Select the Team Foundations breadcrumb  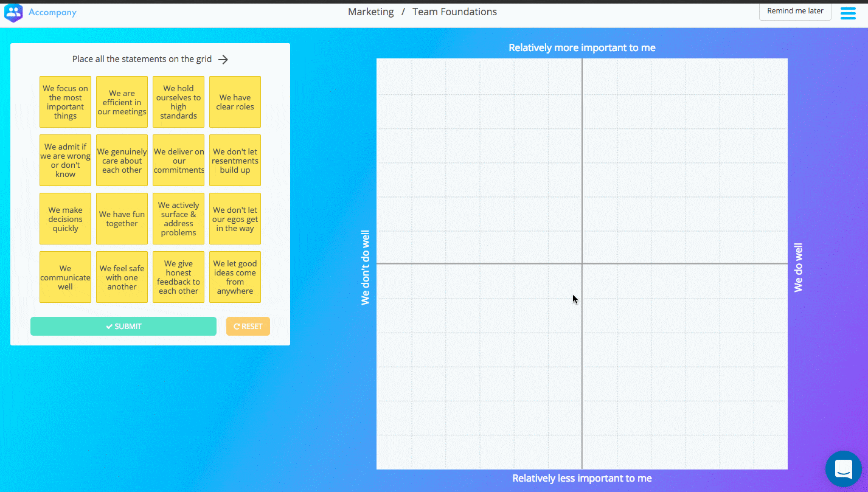454,12
